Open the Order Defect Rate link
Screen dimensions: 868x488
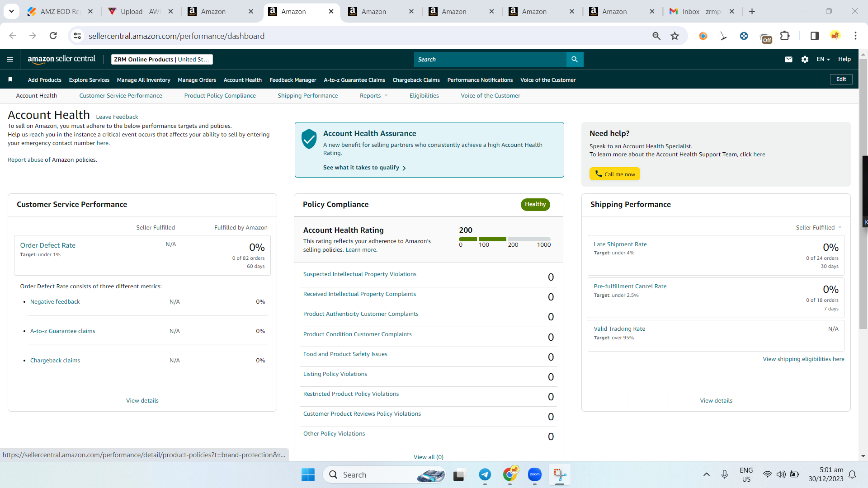click(47, 245)
